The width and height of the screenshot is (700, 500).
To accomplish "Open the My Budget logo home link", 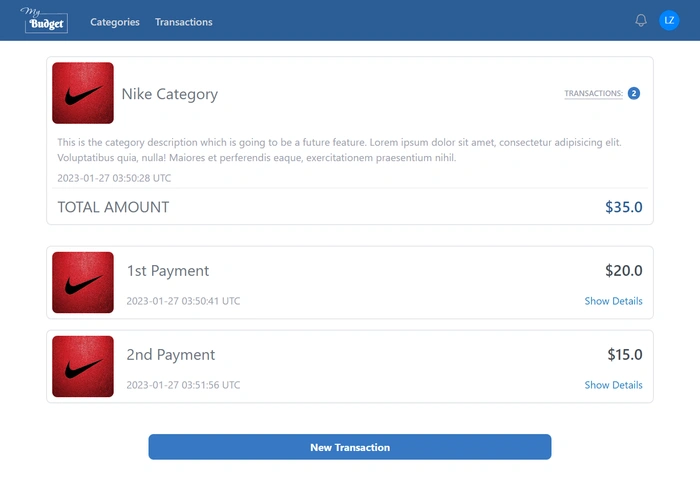I will (44, 20).
